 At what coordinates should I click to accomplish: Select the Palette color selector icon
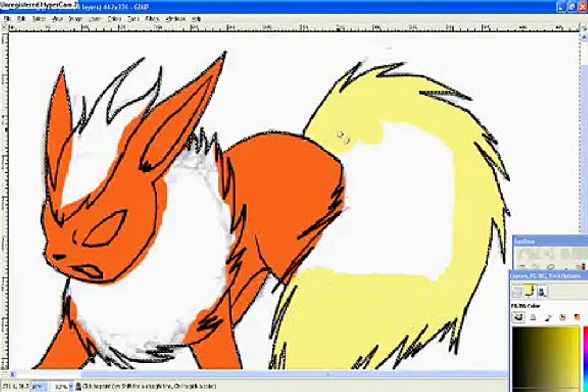click(577, 318)
